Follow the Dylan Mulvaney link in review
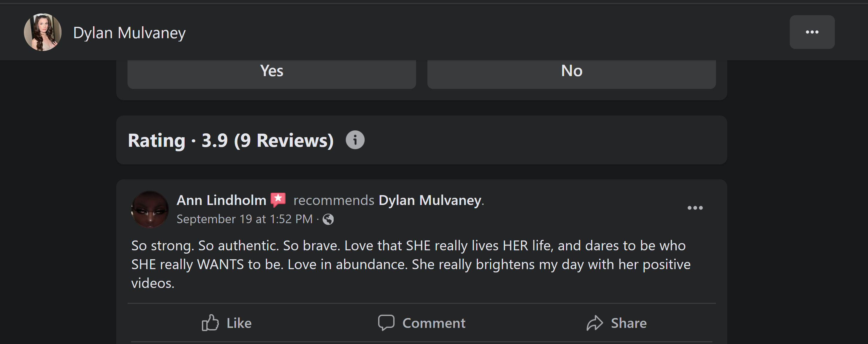Screen dimensions: 868x344 tap(430, 200)
